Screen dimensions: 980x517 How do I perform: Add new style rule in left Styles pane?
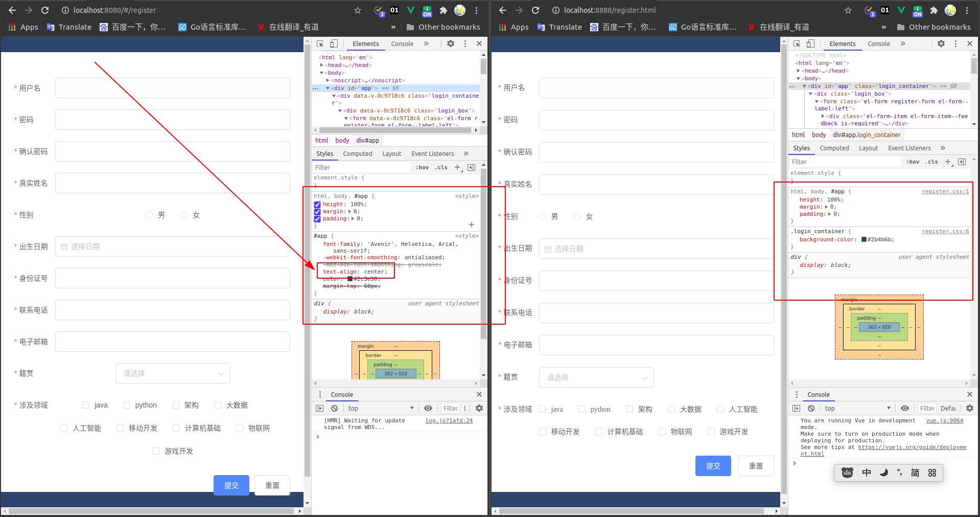tap(458, 168)
